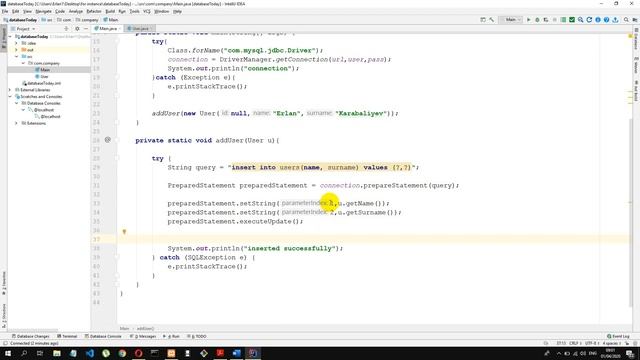Open the Help menu
The height and width of the screenshot is (360, 640).
pos(177,11)
